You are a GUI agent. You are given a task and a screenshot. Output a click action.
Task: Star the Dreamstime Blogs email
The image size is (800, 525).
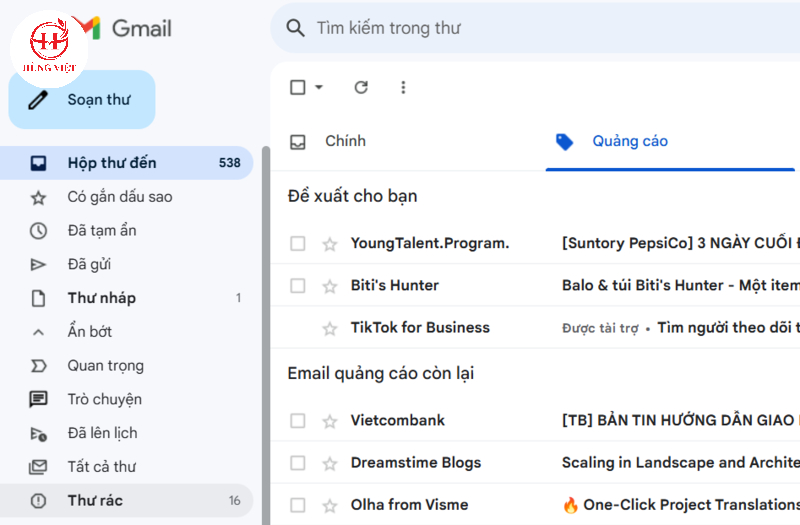330,463
